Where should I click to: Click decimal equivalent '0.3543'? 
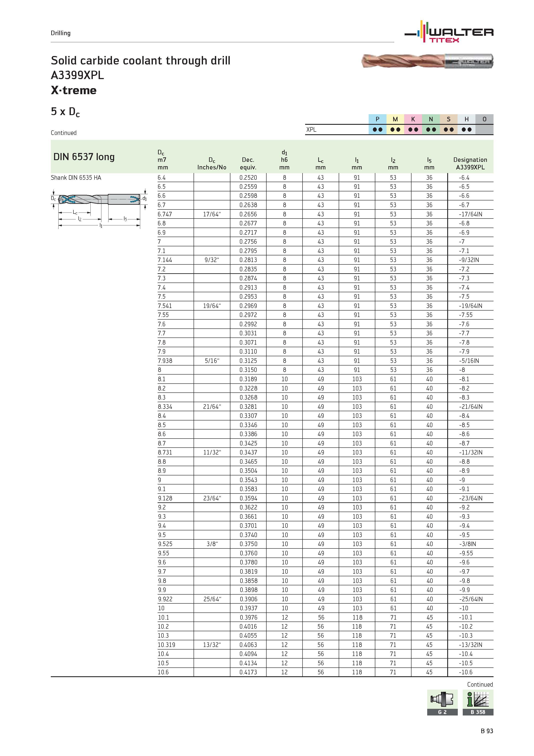click(x=248, y=480)
